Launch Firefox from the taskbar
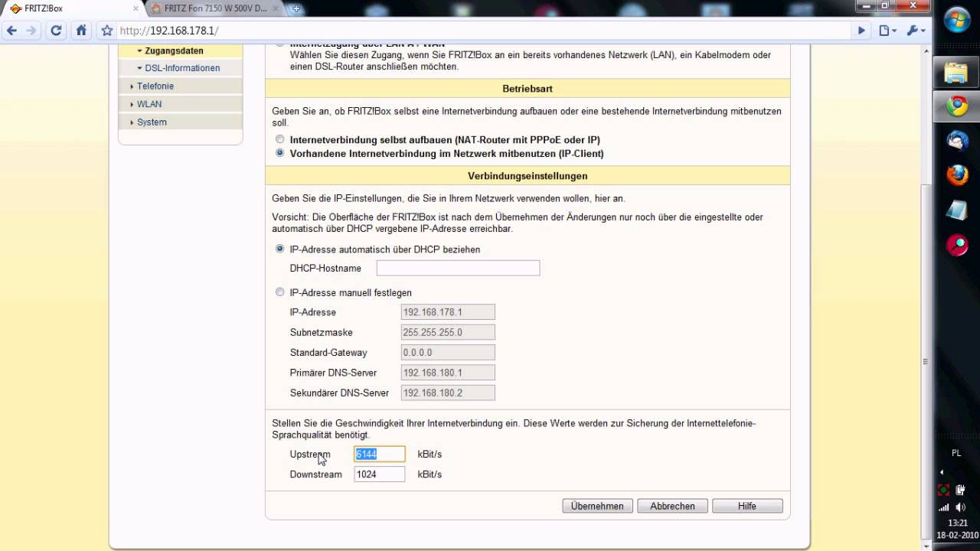Screen dimensions: 980x551 957,174
